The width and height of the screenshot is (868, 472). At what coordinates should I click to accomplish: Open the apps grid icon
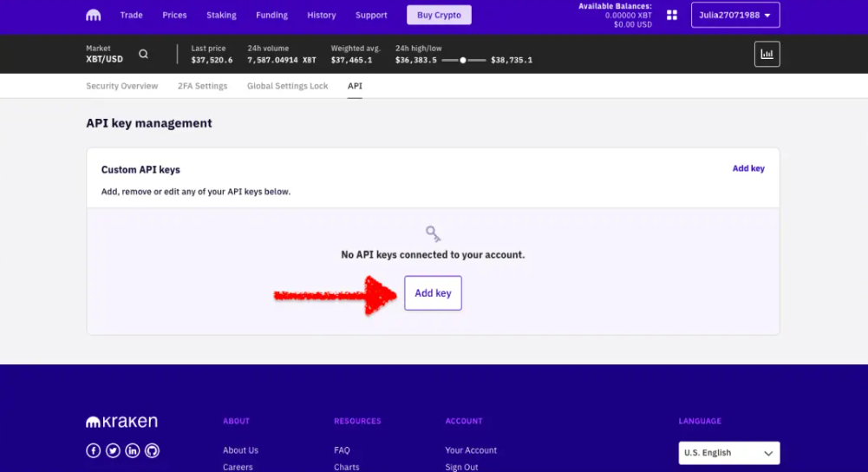point(671,15)
